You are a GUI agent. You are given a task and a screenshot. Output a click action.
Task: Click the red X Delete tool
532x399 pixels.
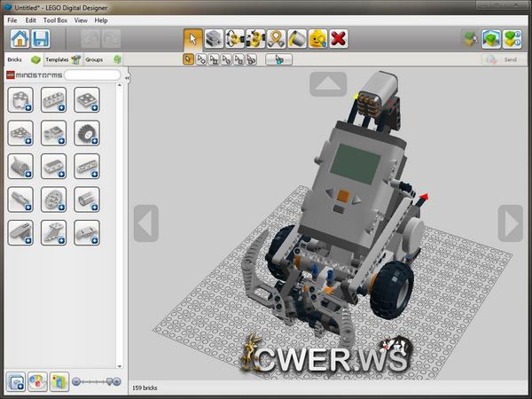click(x=338, y=39)
